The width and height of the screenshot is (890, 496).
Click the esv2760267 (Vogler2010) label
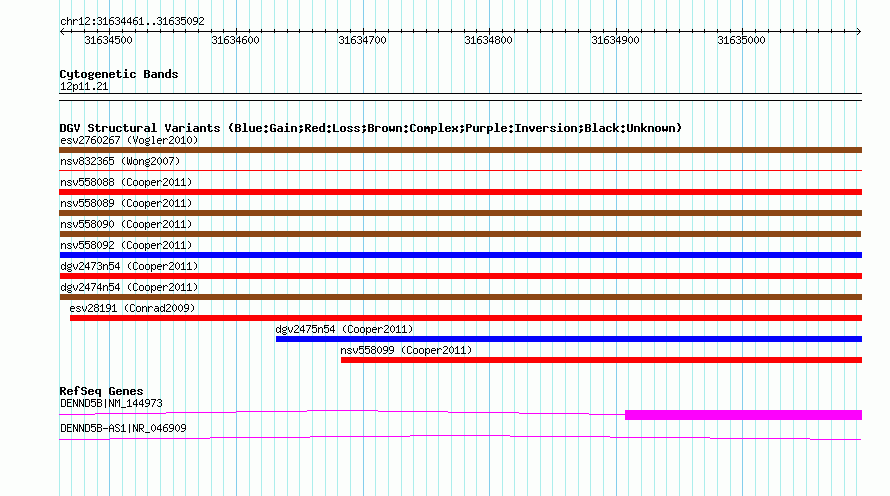tap(129, 140)
